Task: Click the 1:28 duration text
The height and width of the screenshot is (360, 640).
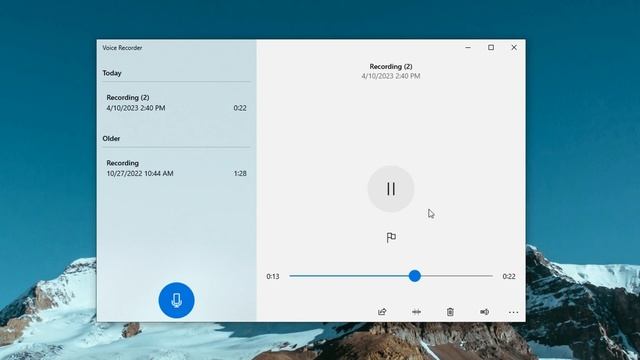Action: click(240, 173)
